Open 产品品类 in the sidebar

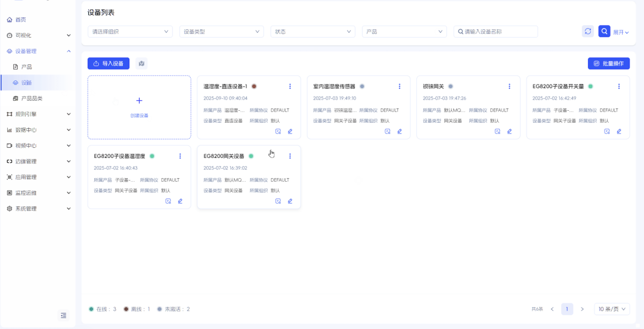(x=38, y=98)
